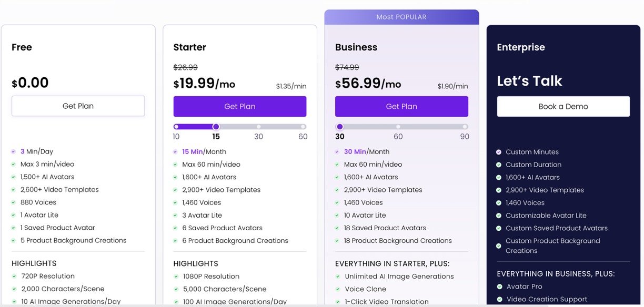The width and height of the screenshot is (644, 307).
Task: Click checkmark beside Unlimited AI Image Generations
Action: (x=338, y=277)
